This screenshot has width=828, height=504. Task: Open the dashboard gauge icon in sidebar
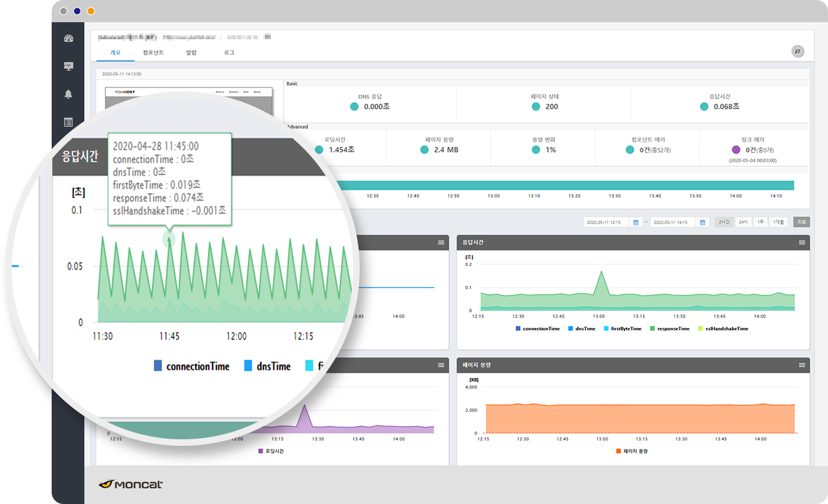click(69, 39)
